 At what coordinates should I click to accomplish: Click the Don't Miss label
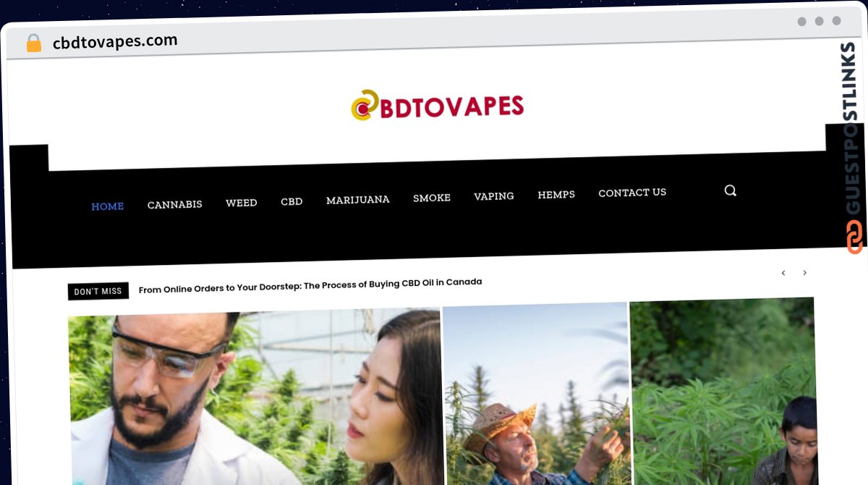point(98,291)
